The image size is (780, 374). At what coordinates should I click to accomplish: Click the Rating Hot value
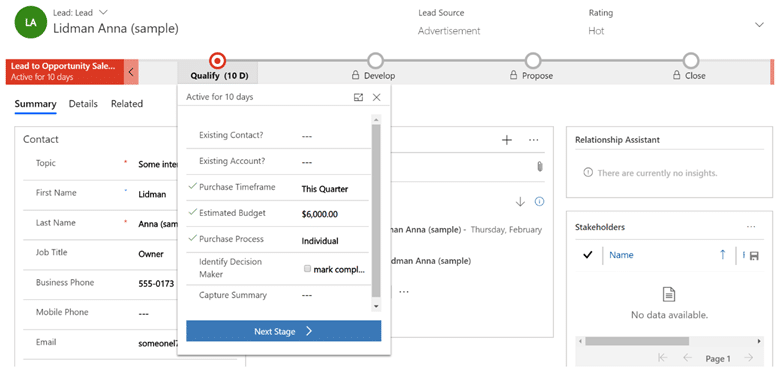pyautogui.click(x=596, y=31)
